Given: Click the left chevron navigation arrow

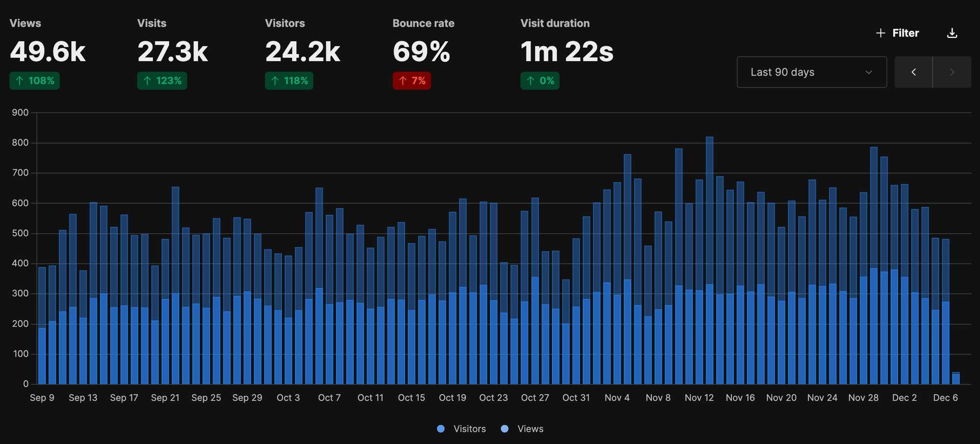Looking at the screenshot, I should pos(914,72).
